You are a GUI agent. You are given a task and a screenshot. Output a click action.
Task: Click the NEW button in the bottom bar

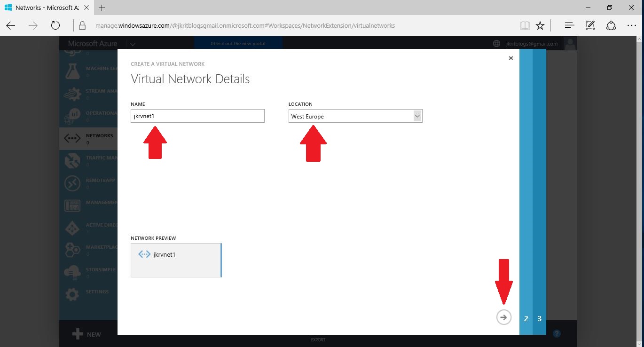point(87,334)
